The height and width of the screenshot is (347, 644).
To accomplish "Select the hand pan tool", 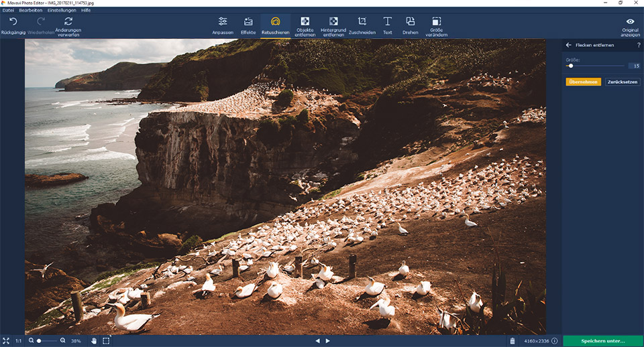I will 94,340.
